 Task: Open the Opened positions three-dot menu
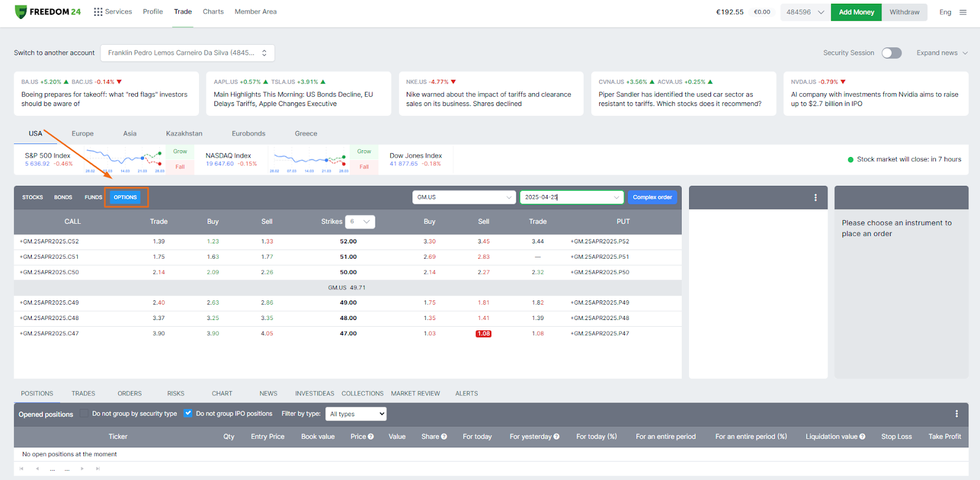(957, 414)
